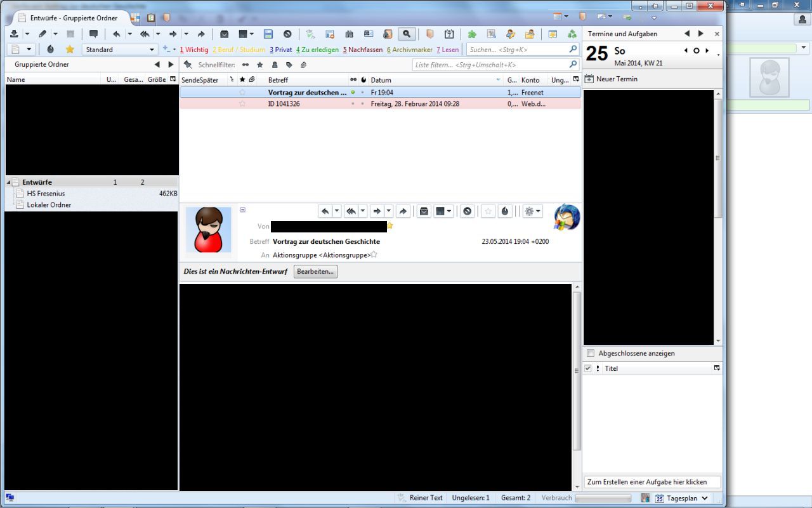Click the magnifier search toolbar icon
Screen dimensions: 812x508
[407, 34]
